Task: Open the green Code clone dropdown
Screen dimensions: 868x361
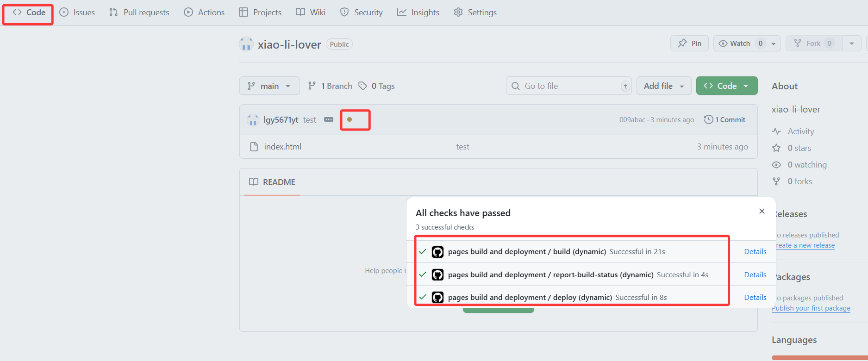Action: [727, 86]
